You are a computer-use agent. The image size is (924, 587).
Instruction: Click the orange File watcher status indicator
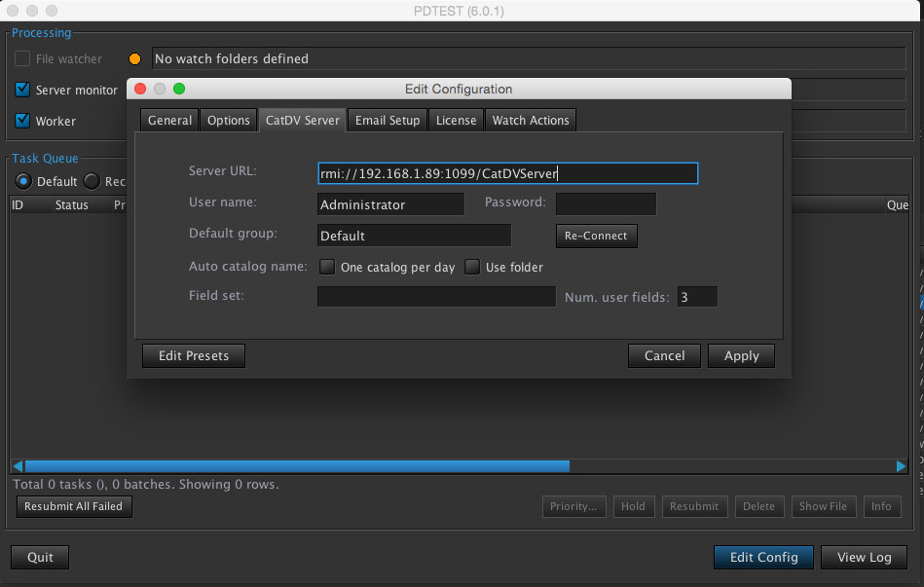(134, 59)
